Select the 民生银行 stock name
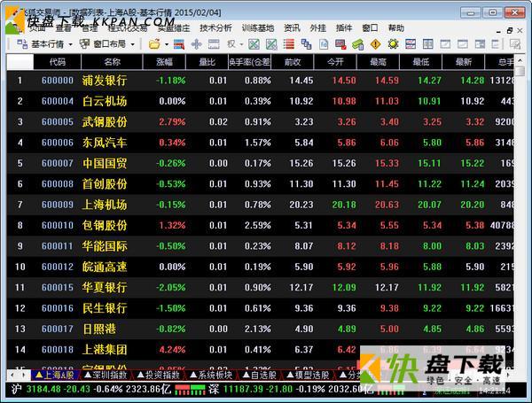532x403 pixels. (105, 308)
